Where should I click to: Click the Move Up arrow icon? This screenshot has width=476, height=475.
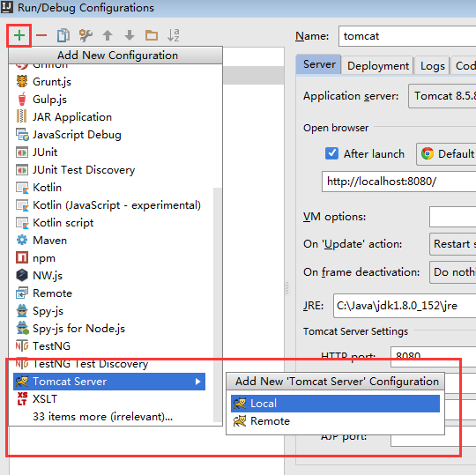point(108,35)
